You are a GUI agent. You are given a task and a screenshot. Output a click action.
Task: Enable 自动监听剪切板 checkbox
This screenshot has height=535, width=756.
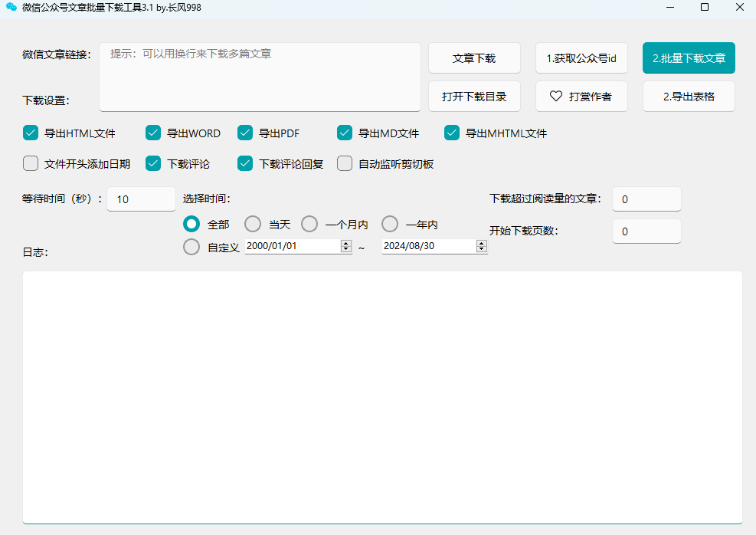tap(344, 163)
